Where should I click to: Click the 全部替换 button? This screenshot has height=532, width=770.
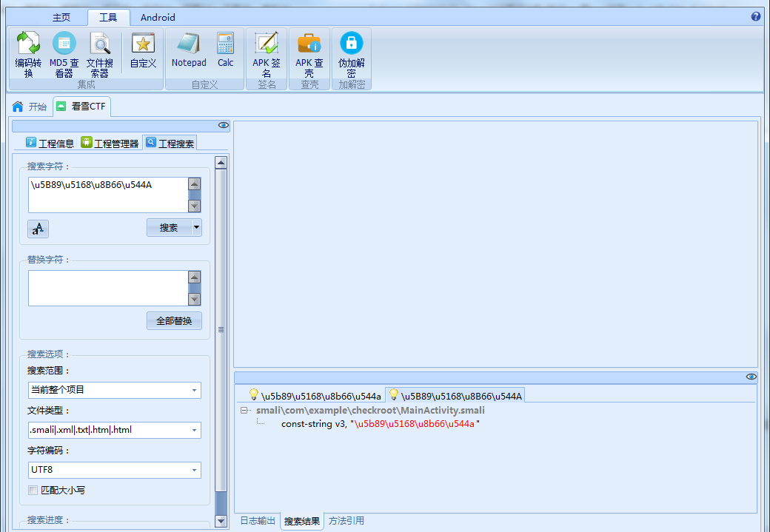click(174, 321)
